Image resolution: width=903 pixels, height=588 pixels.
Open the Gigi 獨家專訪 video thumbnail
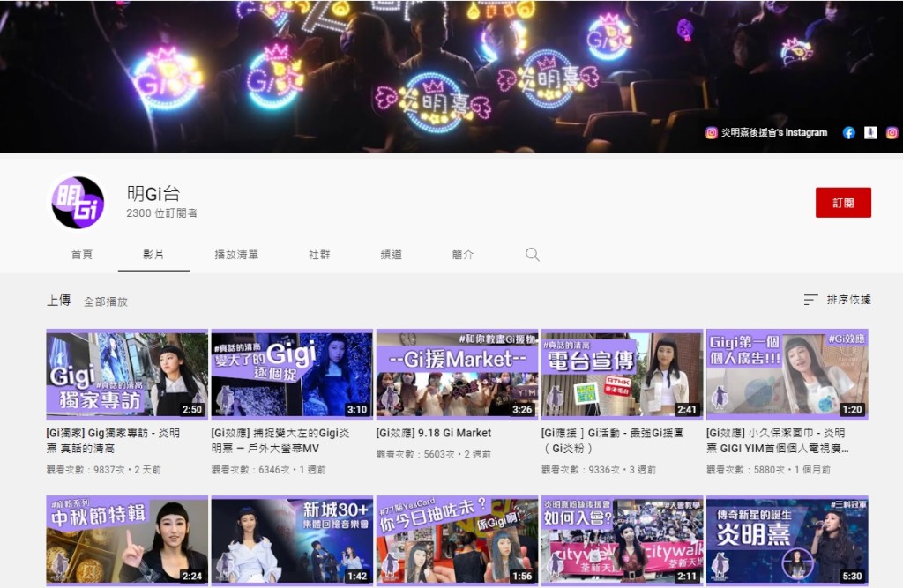(127, 374)
